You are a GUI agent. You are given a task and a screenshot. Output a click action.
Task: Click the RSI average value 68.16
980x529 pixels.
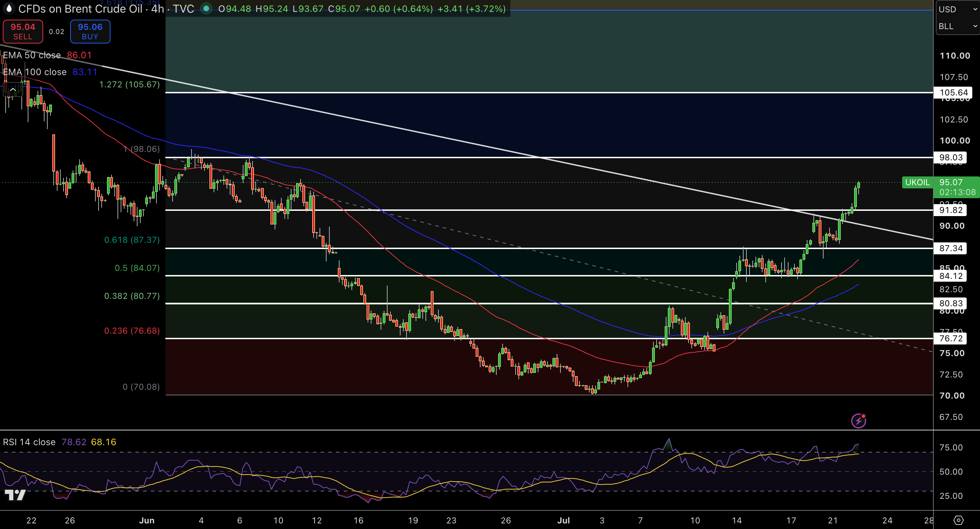(x=103, y=442)
